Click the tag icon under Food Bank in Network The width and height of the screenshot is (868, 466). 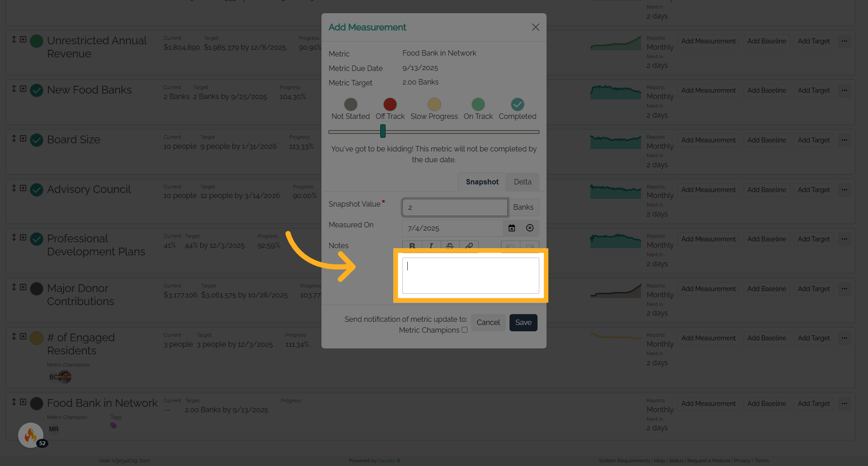coord(113,426)
